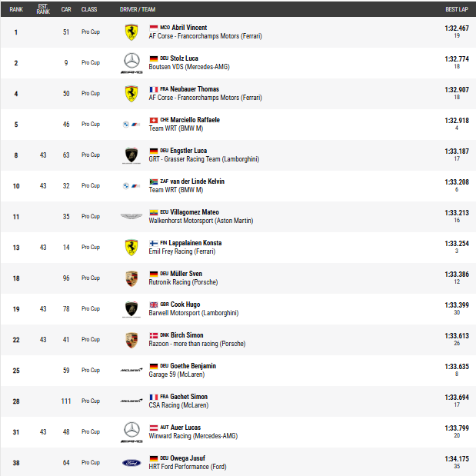Image resolution: width=476 pixels, height=476 pixels.
Task: Click the Car column header
Action: coord(66,8)
